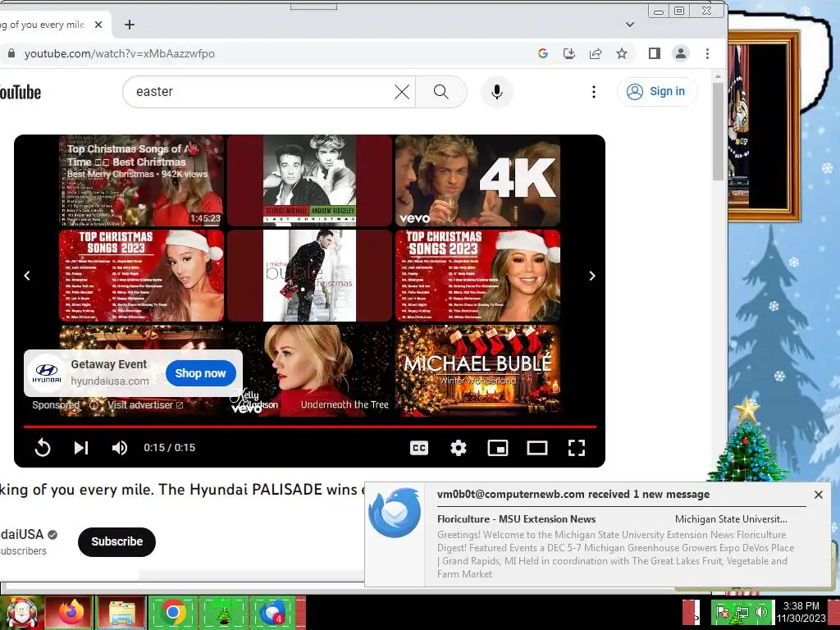Click the Google icon in address bar
Viewport: 840px width, 630px height.
tap(543, 53)
